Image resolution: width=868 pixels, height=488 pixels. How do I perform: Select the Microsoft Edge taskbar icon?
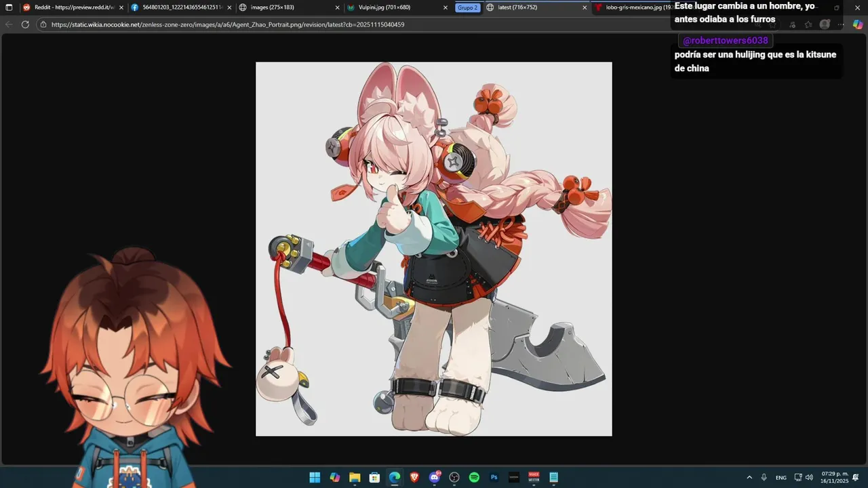(x=395, y=477)
